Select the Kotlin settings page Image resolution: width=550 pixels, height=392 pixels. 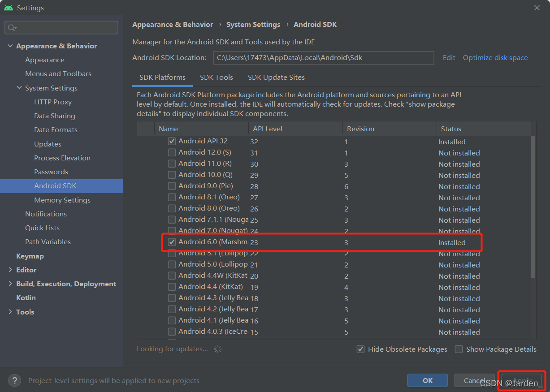point(26,297)
